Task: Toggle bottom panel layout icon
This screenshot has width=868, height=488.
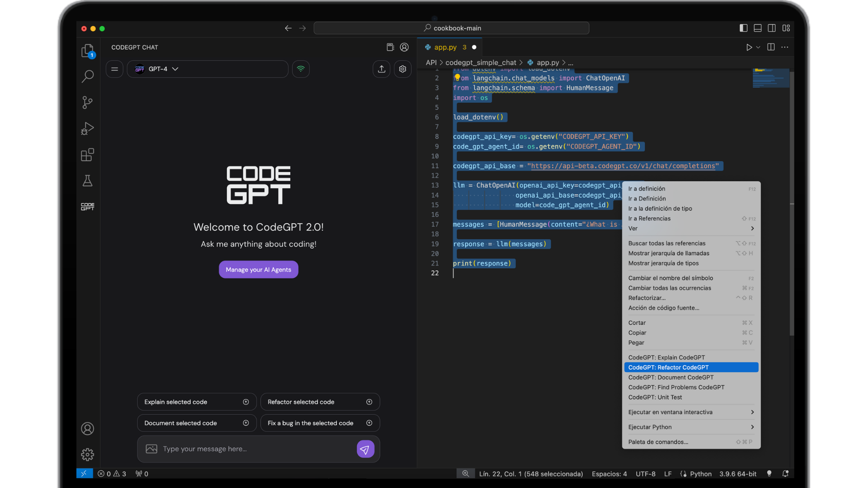Action: [758, 28]
